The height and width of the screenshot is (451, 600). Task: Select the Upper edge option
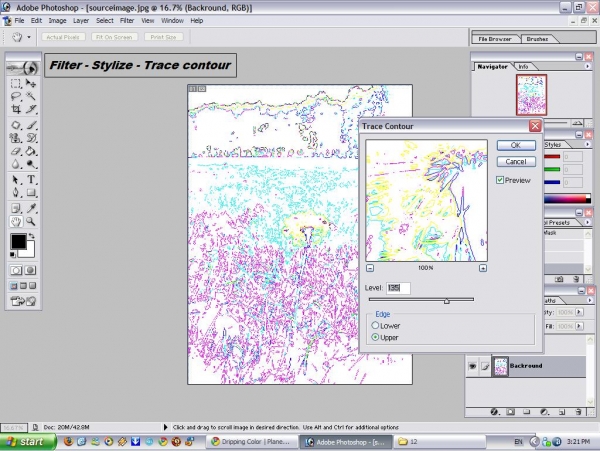375,337
